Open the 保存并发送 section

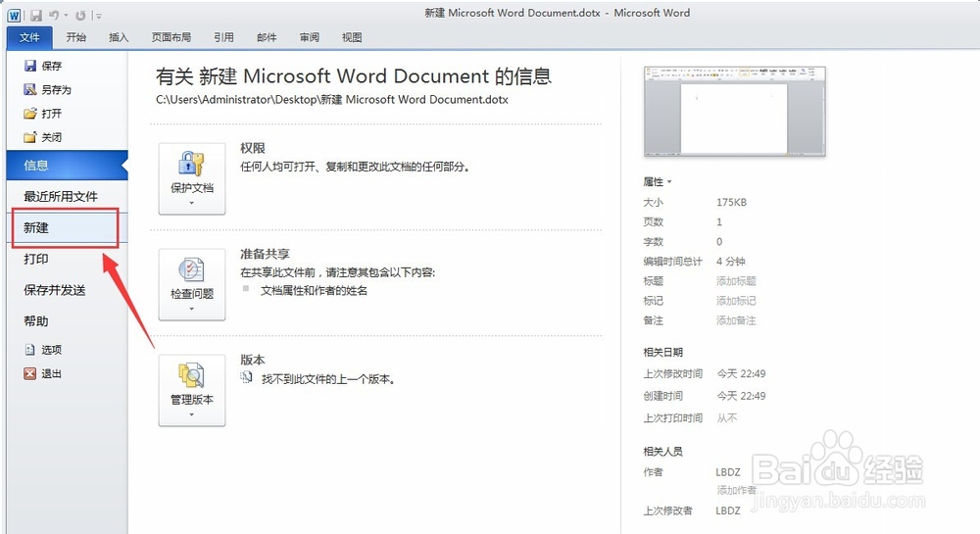tap(54, 290)
